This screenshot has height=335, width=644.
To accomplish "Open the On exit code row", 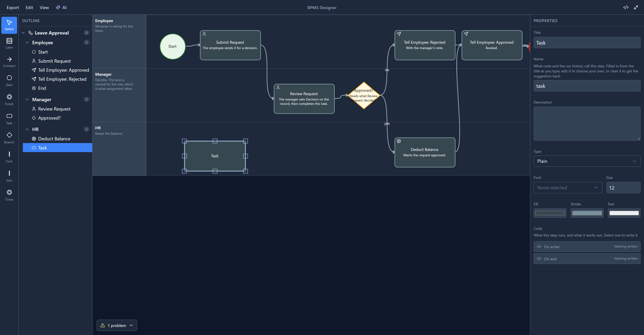I will 587,259.
